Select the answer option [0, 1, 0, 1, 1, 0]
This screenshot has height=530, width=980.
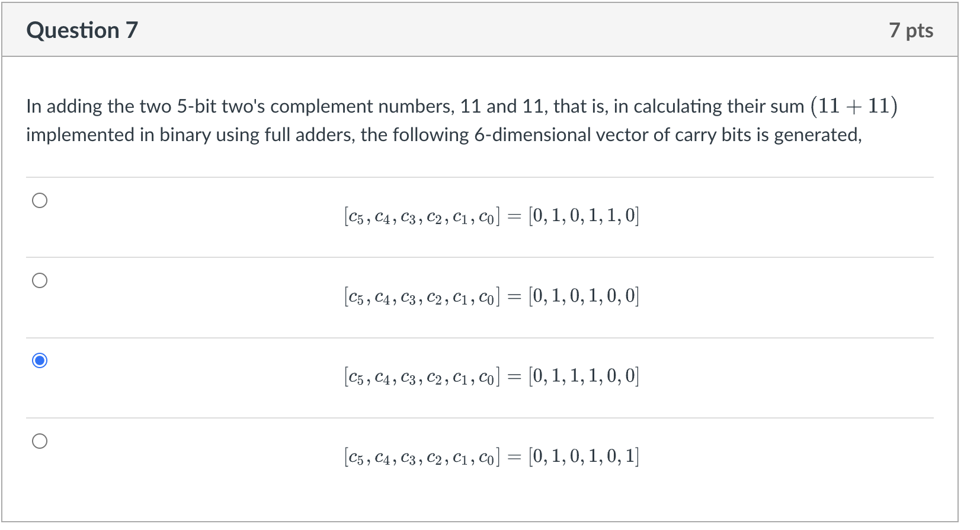point(39,200)
